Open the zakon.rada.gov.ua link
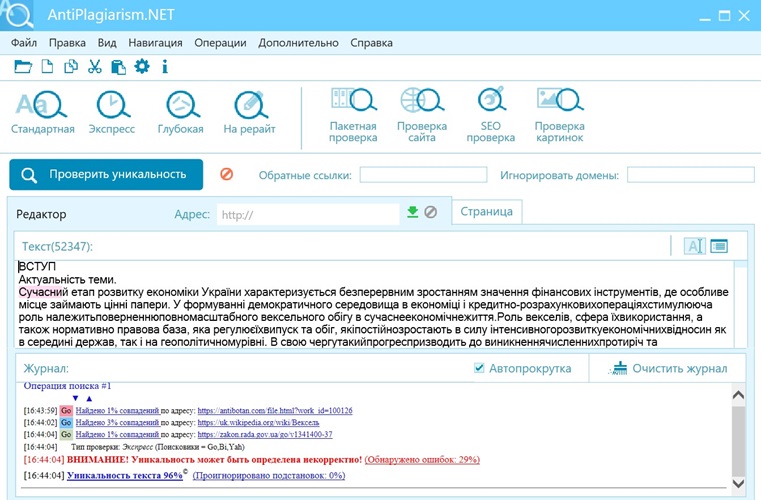Screen dimensions: 761x500 pyautogui.click(x=265, y=434)
